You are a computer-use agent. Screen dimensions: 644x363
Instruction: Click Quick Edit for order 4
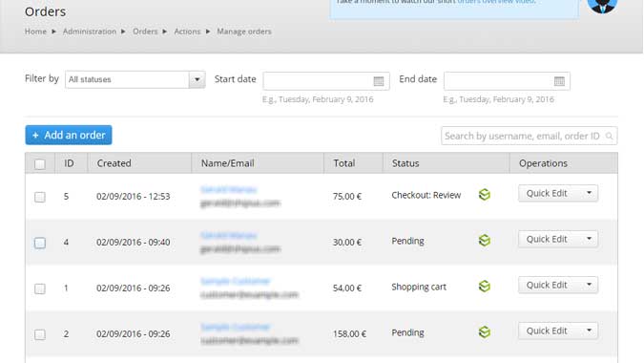pyautogui.click(x=547, y=239)
